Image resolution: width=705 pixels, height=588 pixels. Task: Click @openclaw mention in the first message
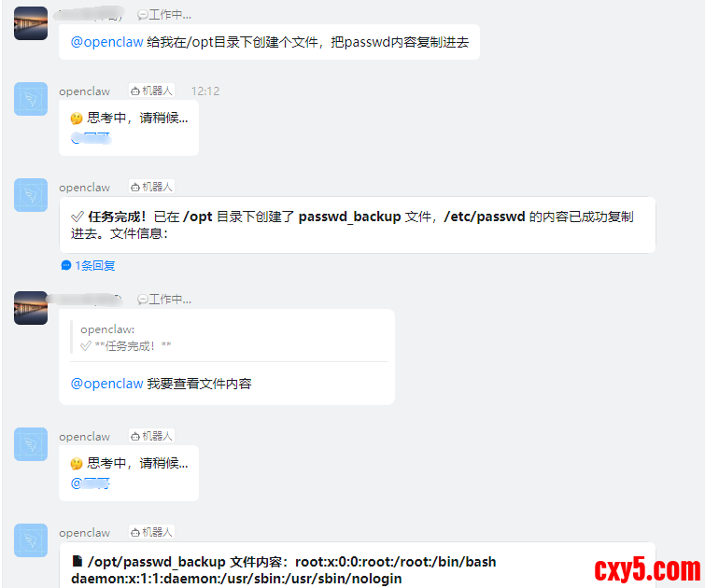click(107, 42)
